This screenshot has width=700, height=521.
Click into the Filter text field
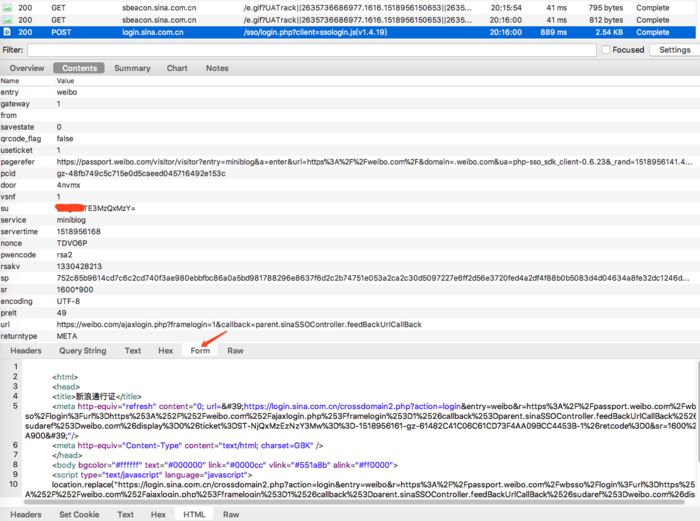312,50
